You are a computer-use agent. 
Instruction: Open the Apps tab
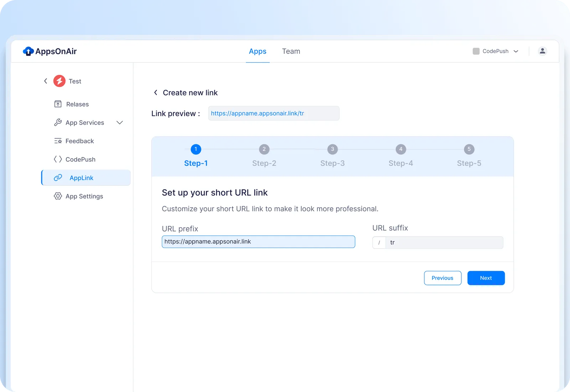(258, 51)
